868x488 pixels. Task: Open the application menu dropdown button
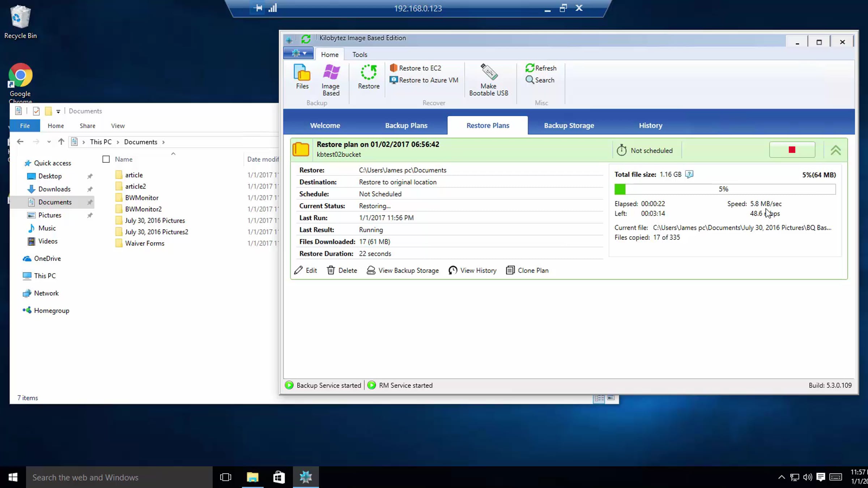pos(298,53)
